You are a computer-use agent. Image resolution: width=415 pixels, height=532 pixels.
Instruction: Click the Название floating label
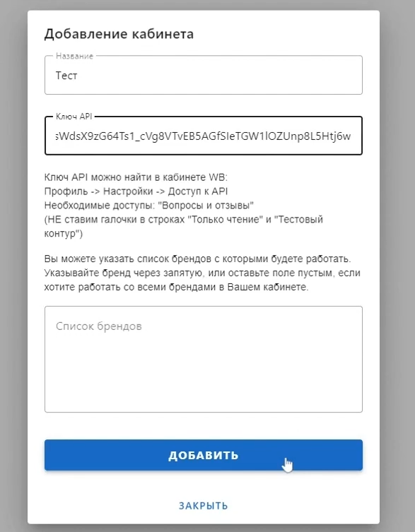(x=74, y=56)
